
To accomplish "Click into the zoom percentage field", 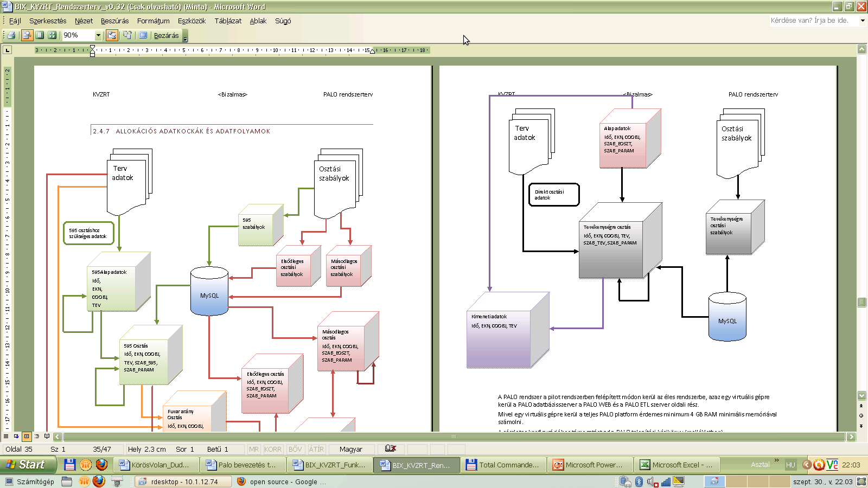I will pos(78,35).
